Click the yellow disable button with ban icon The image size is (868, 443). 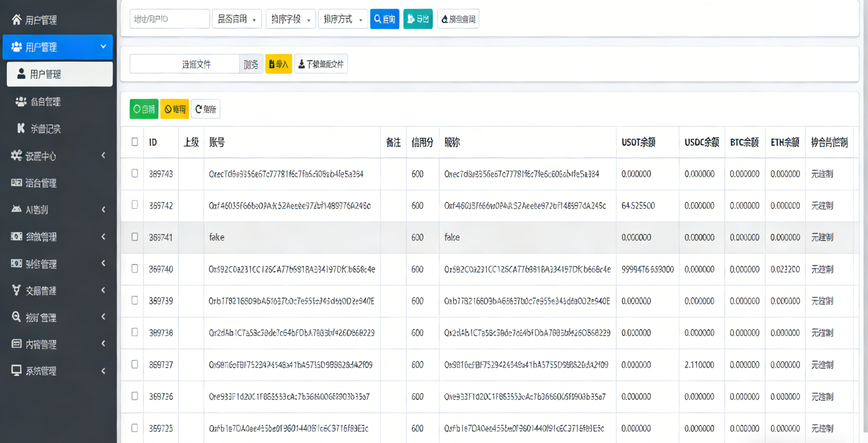tap(174, 109)
